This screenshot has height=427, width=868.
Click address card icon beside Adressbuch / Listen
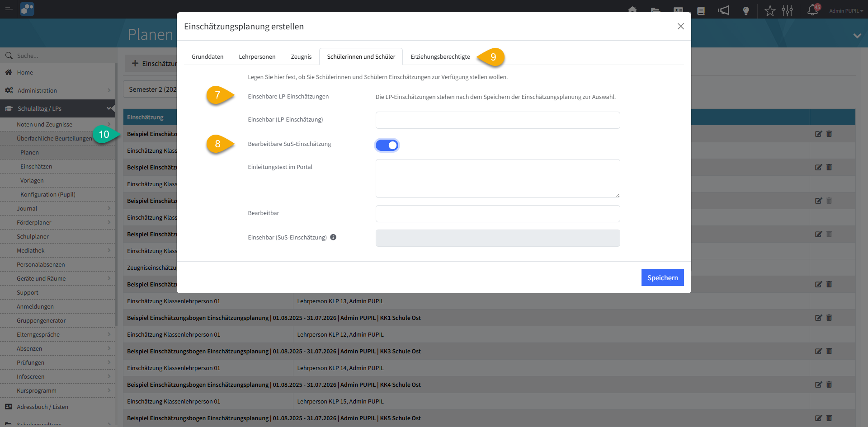(x=9, y=407)
